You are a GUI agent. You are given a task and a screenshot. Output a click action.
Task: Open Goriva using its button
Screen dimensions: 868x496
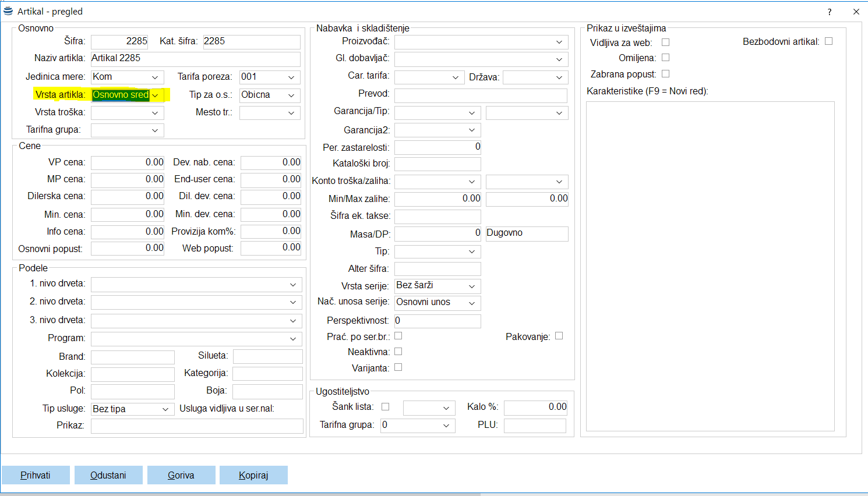pyautogui.click(x=181, y=475)
